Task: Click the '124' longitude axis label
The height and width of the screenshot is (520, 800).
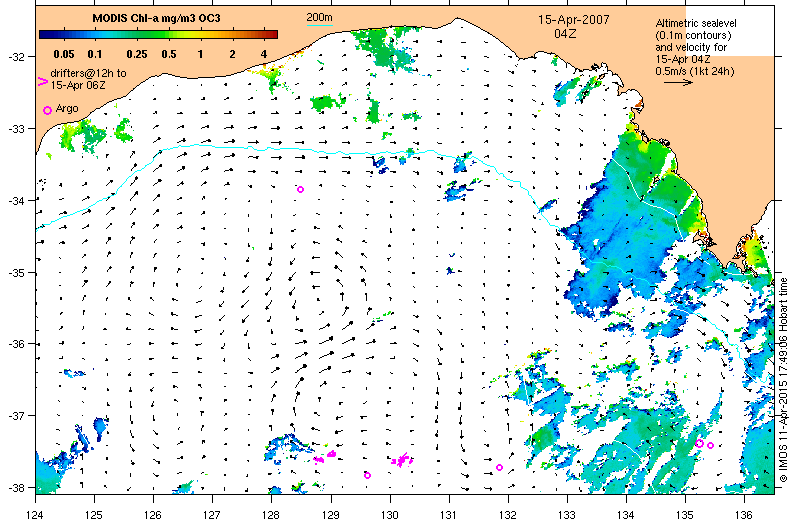Action: 35,514
